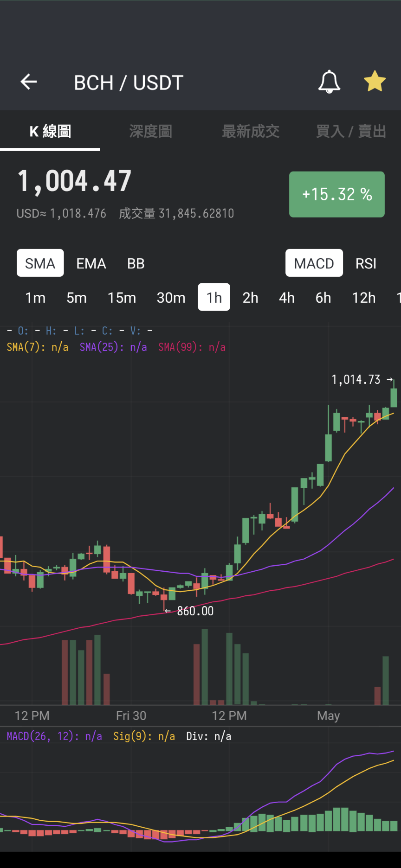Viewport: 401px width, 868px height.
Task: Open price alert bell icon
Action: (329, 82)
